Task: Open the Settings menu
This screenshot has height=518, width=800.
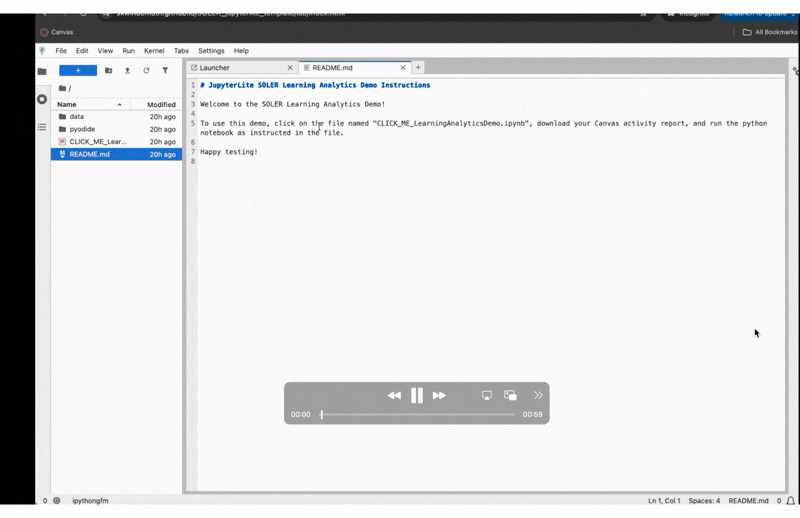Action: pyautogui.click(x=211, y=51)
